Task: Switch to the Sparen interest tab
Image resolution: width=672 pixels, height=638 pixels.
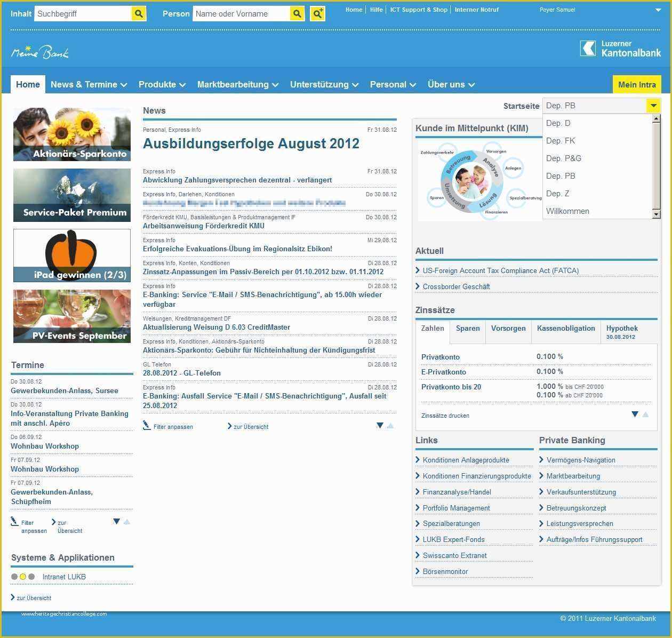Action: 468,332
